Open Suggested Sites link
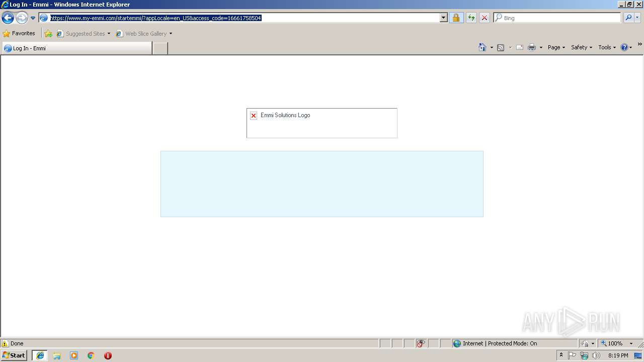The image size is (644, 362). tap(83, 34)
